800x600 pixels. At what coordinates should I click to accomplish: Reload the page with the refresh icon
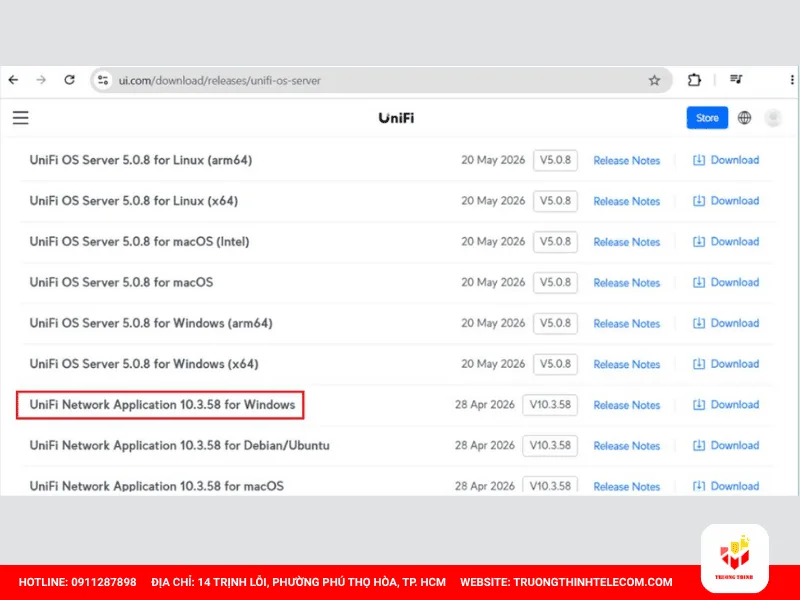point(69,80)
